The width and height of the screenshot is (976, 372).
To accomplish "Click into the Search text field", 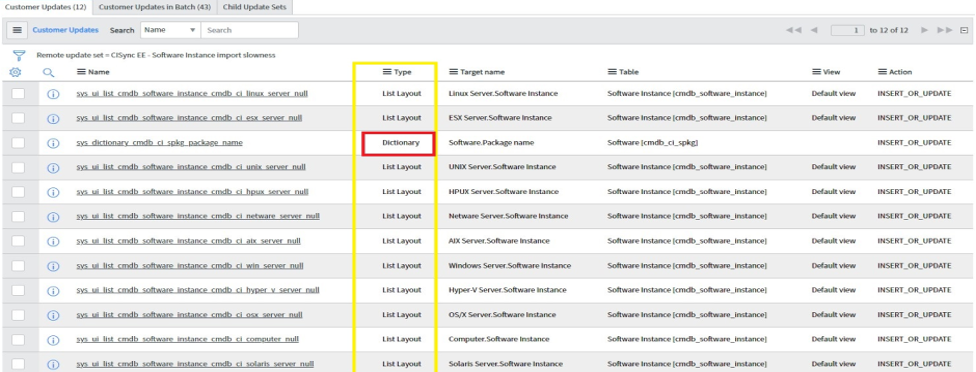I will [249, 30].
